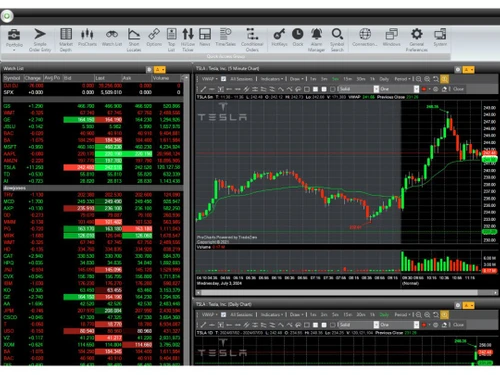This screenshot has width=500, height=375.
Task: Switch Daily Chart to 5m timeframe
Action: click(x=335, y=315)
